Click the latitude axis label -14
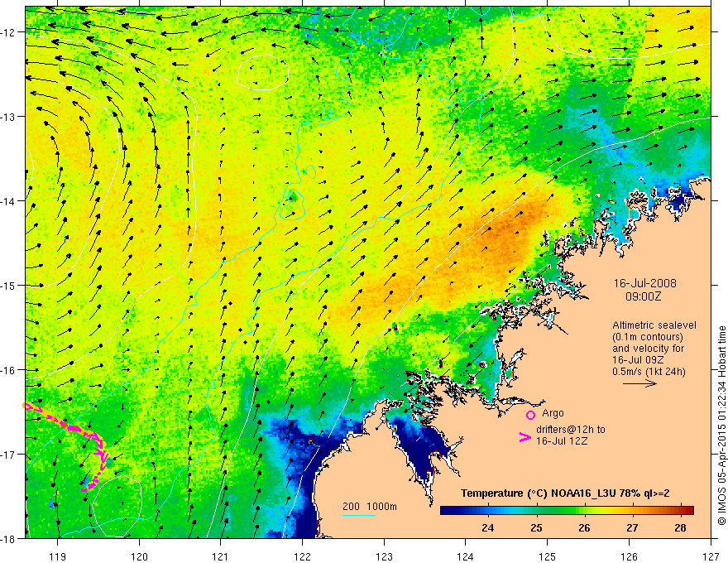 [8, 201]
